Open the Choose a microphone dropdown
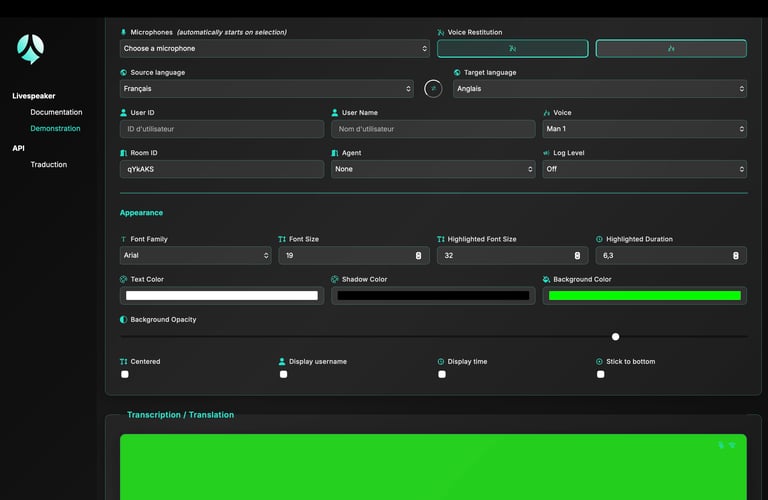The width and height of the screenshot is (768, 500). (x=275, y=48)
